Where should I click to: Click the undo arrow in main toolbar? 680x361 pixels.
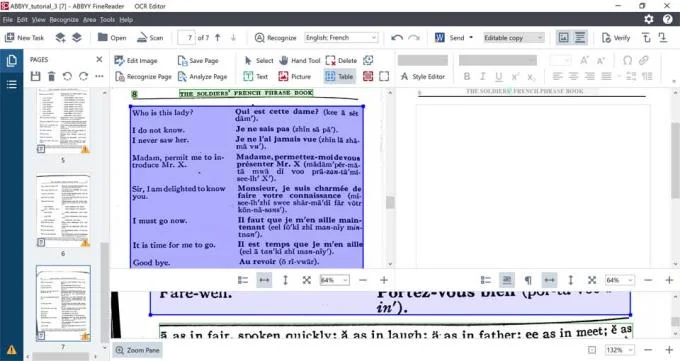[x=397, y=38]
